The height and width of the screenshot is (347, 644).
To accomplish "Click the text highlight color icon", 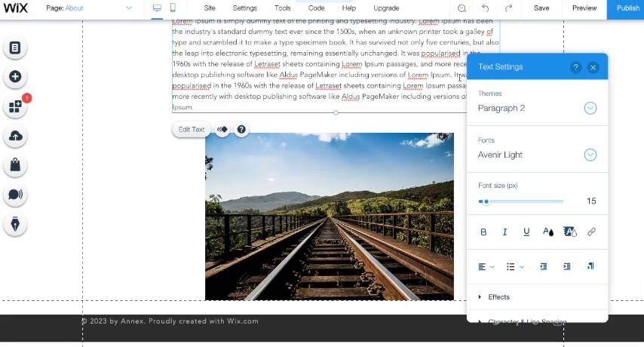I will (569, 232).
